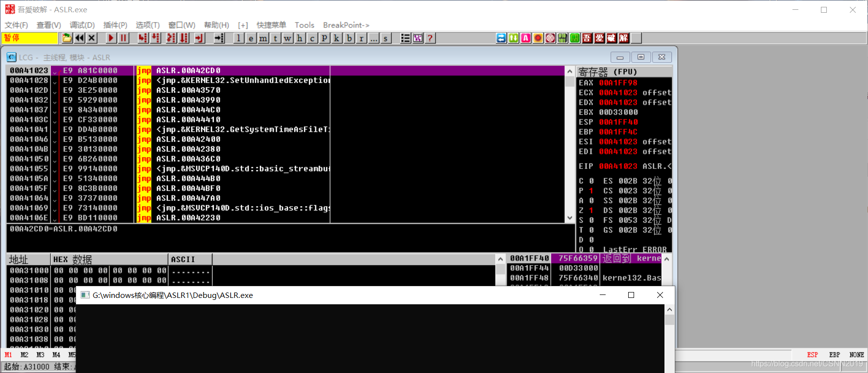Open debugging options list icon
The height and width of the screenshot is (373, 868).
[x=406, y=38]
